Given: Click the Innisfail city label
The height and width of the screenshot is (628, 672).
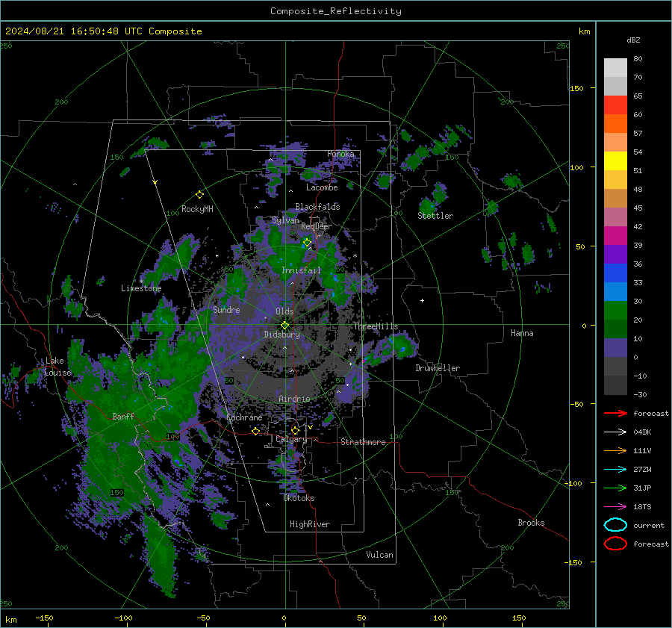Looking at the screenshot, I should (x=301, y=270).
